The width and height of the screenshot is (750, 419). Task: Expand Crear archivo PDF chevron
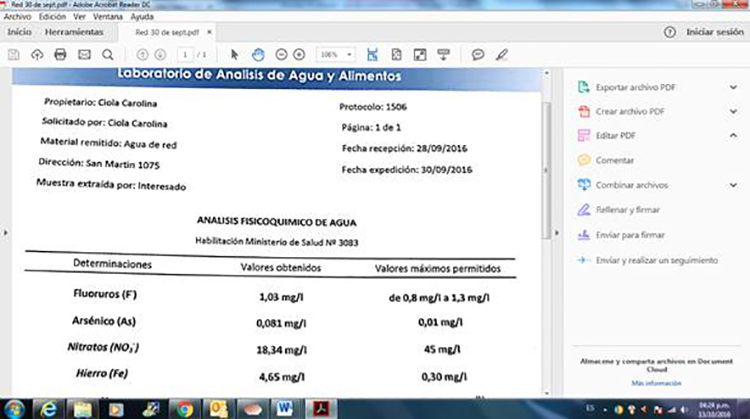click(733, 111)
